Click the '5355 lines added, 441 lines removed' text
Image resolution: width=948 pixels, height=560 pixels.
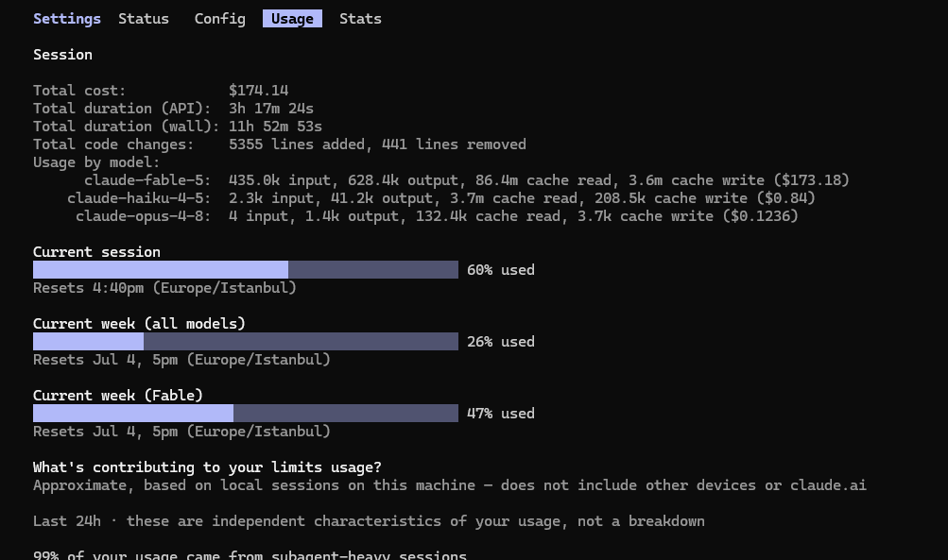pyautogui.click(x=377, y=144)
